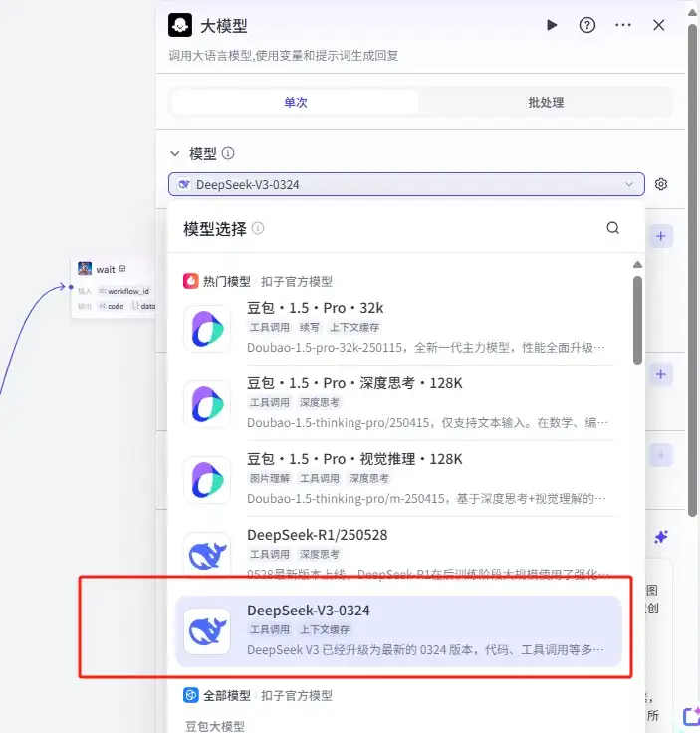Click the second plus add button
This screenshot has width=700, height=733.
point(661,374)
